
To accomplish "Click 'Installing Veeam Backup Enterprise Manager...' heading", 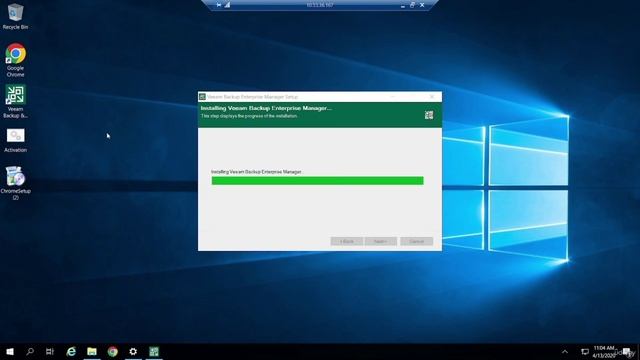I will point(266,108).
